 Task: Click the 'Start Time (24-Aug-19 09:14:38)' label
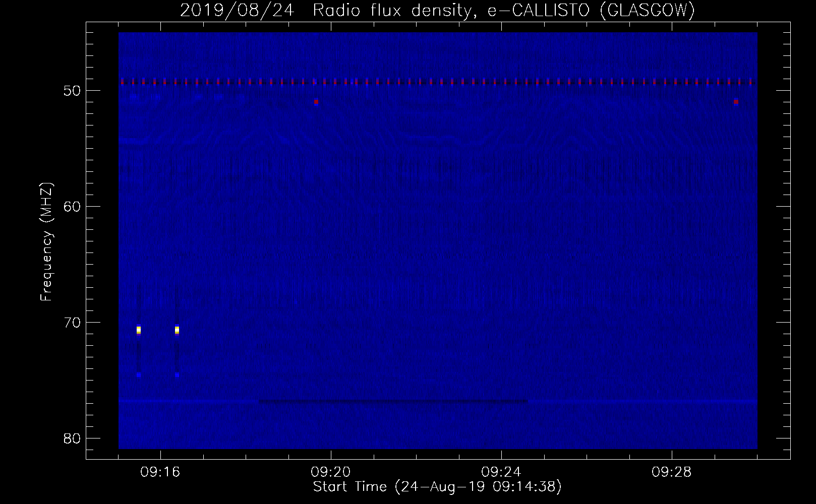coord(437,487)
